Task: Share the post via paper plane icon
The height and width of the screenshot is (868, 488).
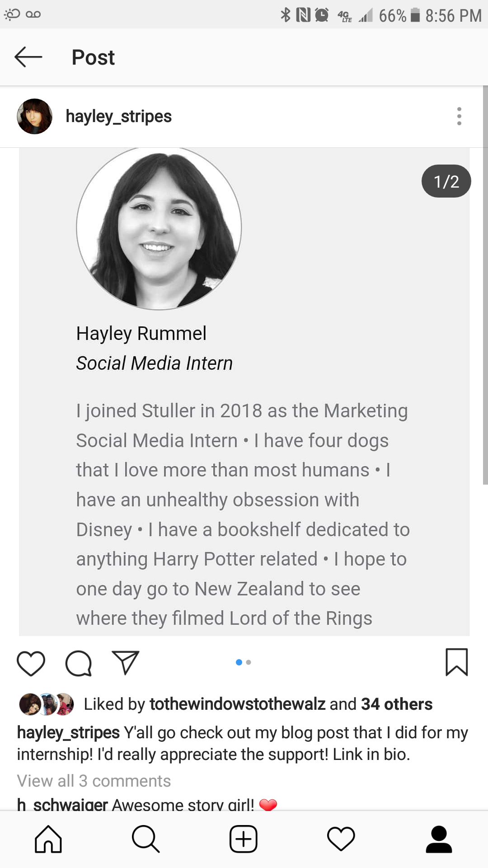Action: click(125, 663)
